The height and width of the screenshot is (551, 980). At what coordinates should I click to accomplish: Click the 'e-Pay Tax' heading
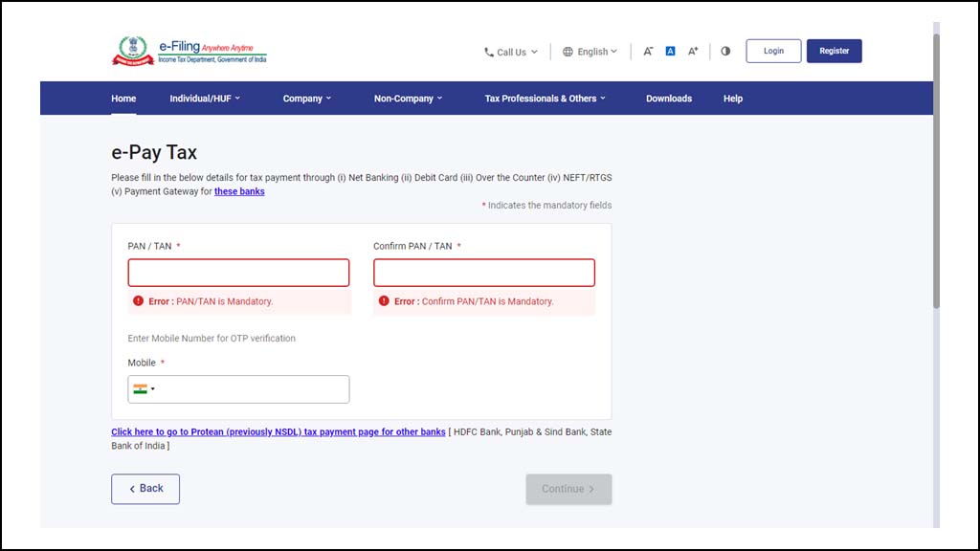coord(154,152)
